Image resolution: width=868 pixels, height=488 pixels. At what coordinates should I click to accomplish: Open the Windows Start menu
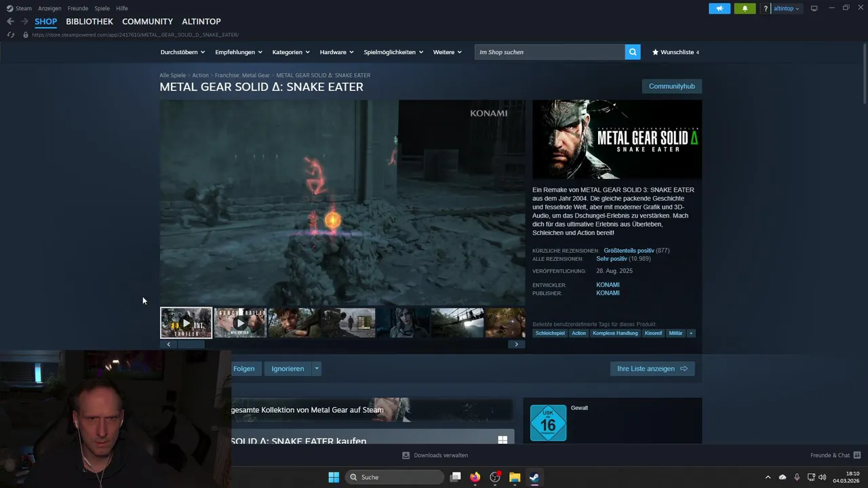pyautogui.click(x=334, y=477)
